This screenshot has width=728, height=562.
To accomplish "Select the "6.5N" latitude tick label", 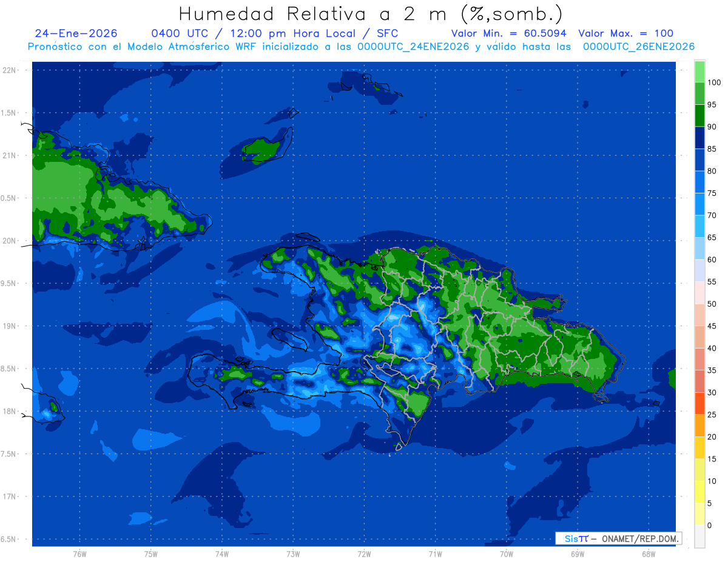I will pyautogui.click(x=8, y=540).
